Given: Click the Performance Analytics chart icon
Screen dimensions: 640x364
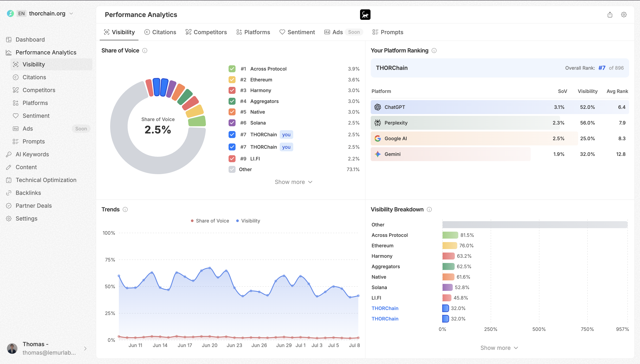Looking at the screenshot, I should 9,52.
